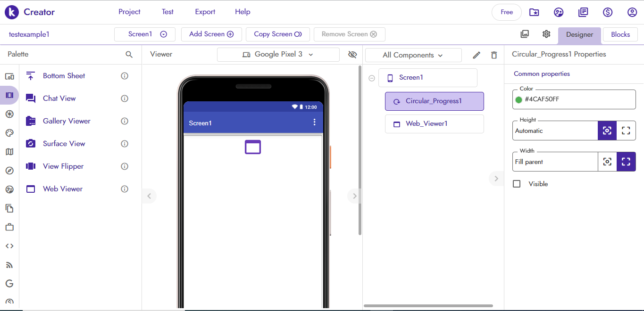The image size is (644, 311).
Task: Select Web_Viewer1 in the components tree
Action: click(x=434, y=123)
